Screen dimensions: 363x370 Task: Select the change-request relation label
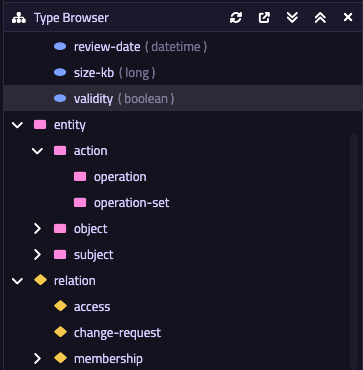tap(117, 333)
